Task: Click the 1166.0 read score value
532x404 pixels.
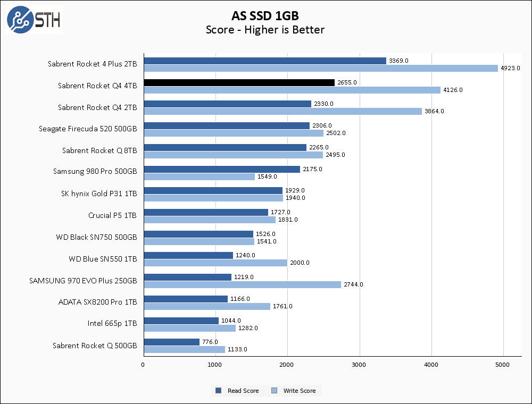Action: pos(240,299)
